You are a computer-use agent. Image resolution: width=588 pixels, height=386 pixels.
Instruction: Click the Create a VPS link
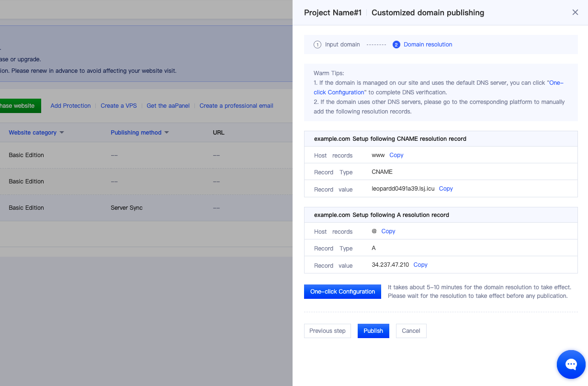pyautogui.click(x=118, y=106)
